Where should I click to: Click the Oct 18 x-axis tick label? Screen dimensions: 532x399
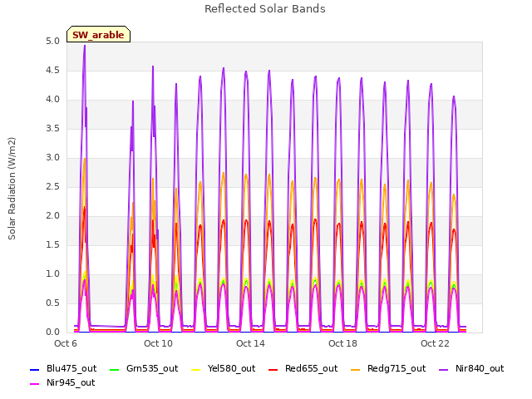[342, 343]
